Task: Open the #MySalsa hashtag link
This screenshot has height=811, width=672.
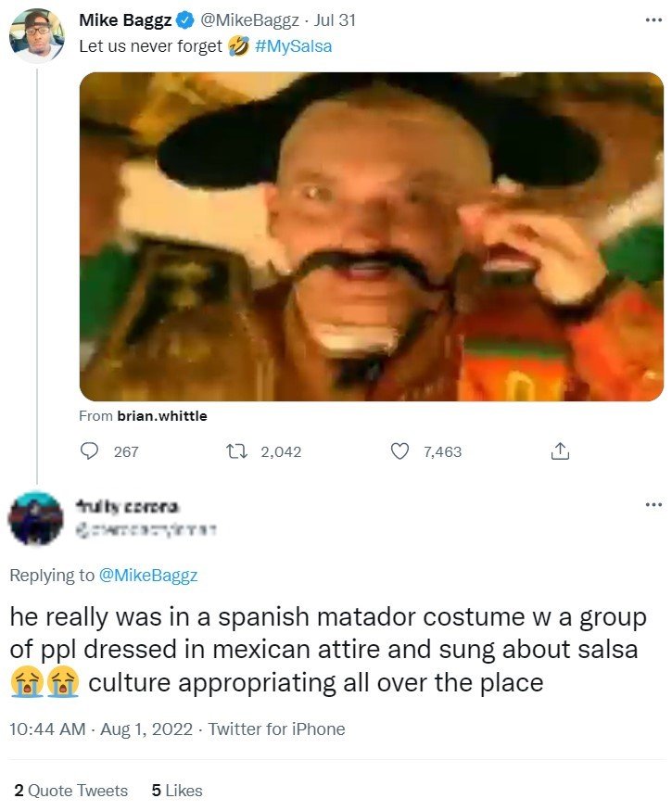Action: [293, 46]
